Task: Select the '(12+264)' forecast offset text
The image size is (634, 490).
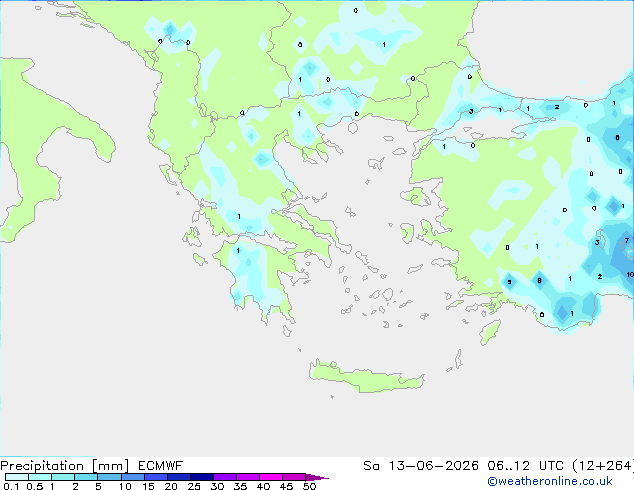Action: click(x=603, y=466)
